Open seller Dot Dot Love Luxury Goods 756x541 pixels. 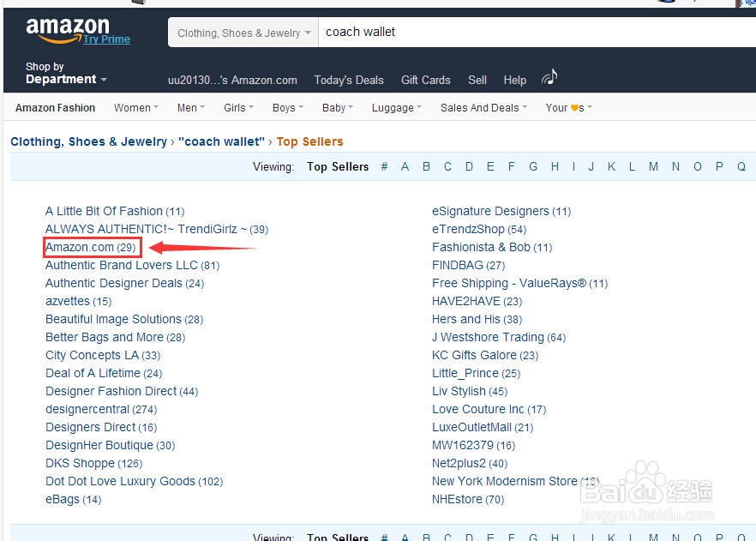click(134, 481)
